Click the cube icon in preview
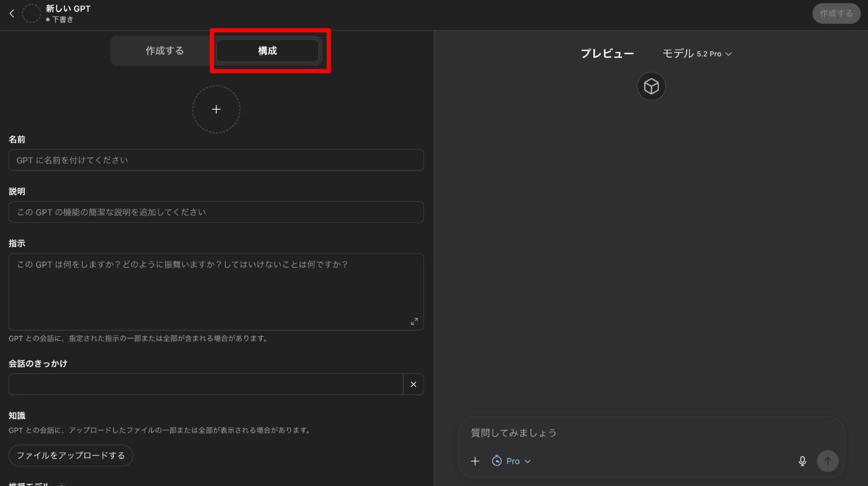This screenshot has width=868, height=486. 651,86
